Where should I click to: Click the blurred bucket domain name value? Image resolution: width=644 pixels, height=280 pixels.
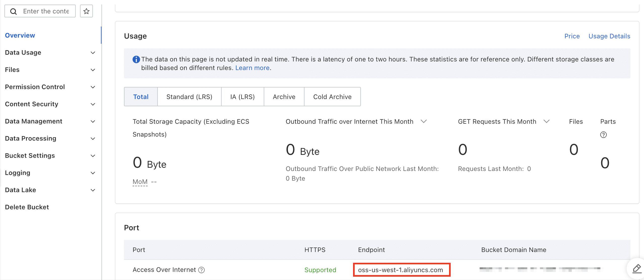(540, 269)
